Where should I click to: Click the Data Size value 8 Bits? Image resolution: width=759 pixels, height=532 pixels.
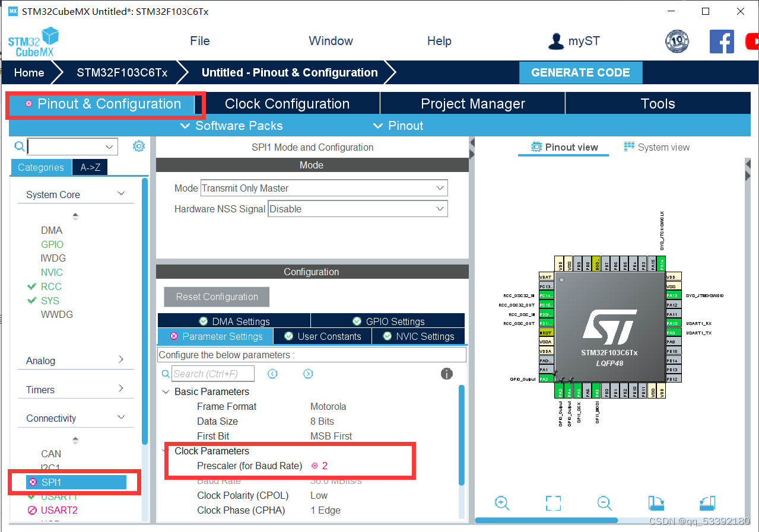point(322,421)
